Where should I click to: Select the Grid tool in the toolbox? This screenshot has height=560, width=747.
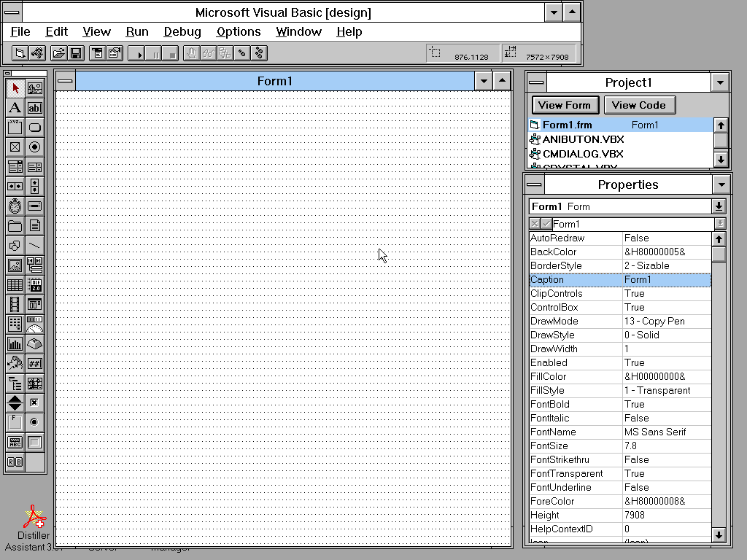point(15,285)
